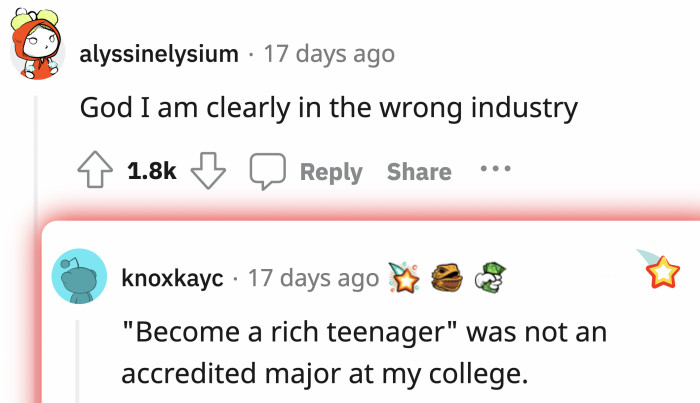700x403 pixels.
Task: Share alyssinelysium's comment
Action: 419,172
